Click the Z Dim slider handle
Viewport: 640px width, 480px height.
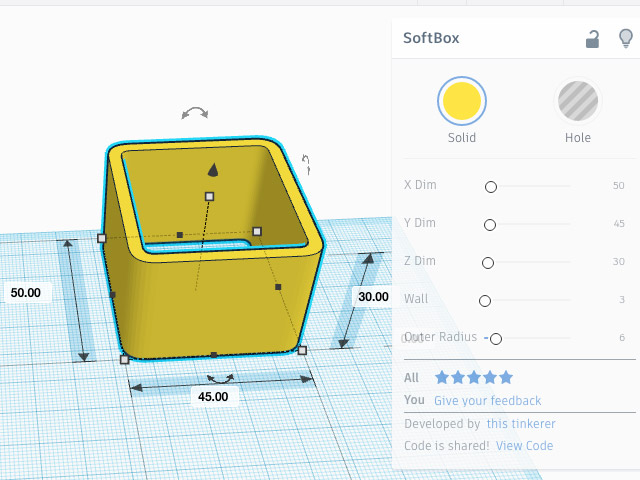488,263
